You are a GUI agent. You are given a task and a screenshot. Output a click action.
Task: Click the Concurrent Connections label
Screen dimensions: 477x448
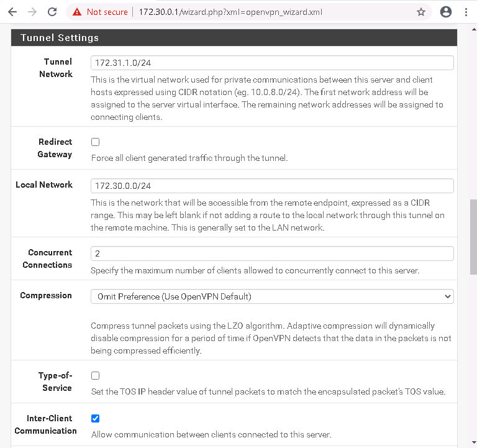tap(47, 258)
